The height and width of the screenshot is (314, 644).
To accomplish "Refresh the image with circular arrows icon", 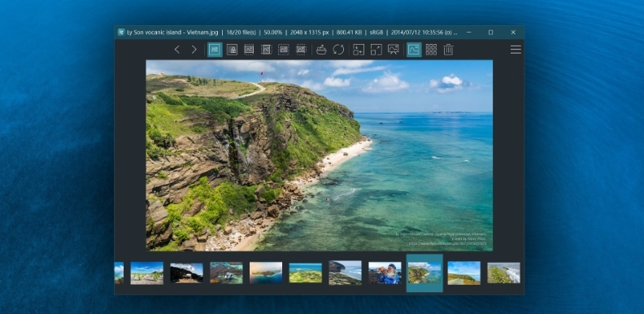I will [338, 50].
